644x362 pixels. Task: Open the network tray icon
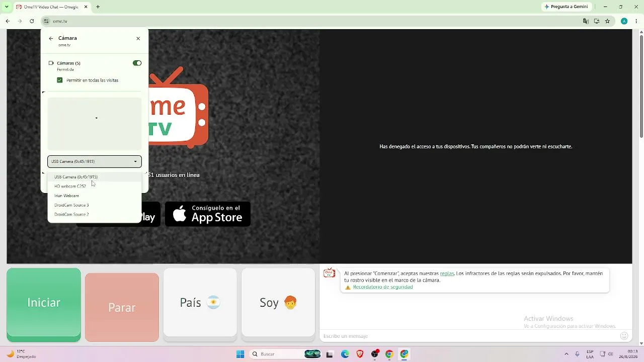(x=602, y=354)
